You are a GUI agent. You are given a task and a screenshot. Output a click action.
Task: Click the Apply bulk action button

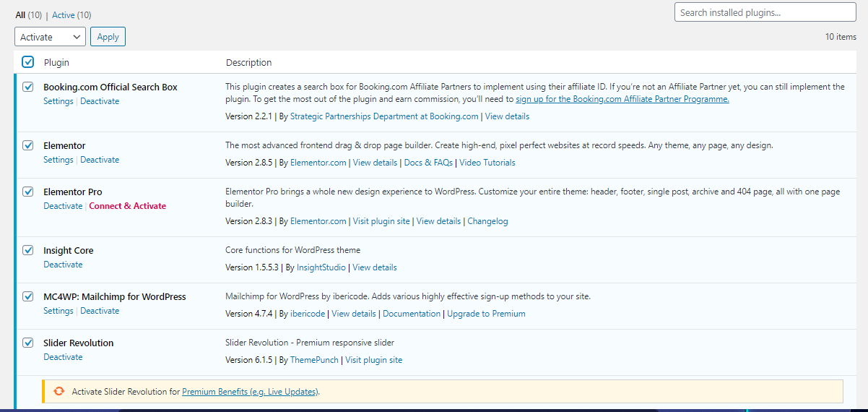(108, 37)
